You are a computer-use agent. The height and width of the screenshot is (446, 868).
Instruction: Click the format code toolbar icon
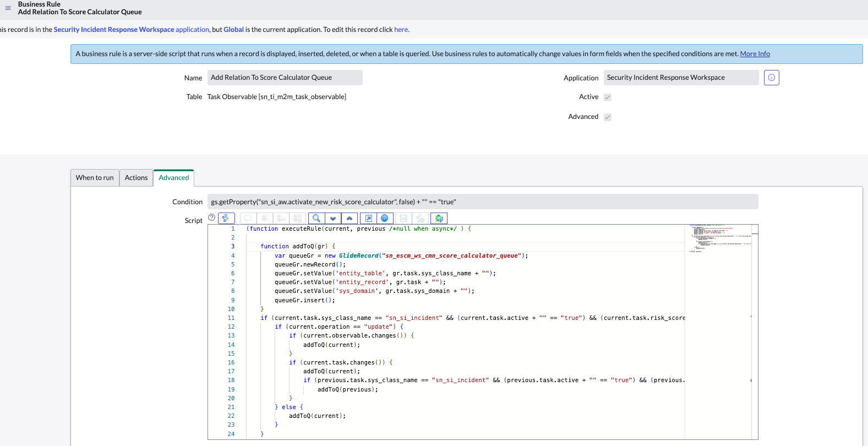264,219
